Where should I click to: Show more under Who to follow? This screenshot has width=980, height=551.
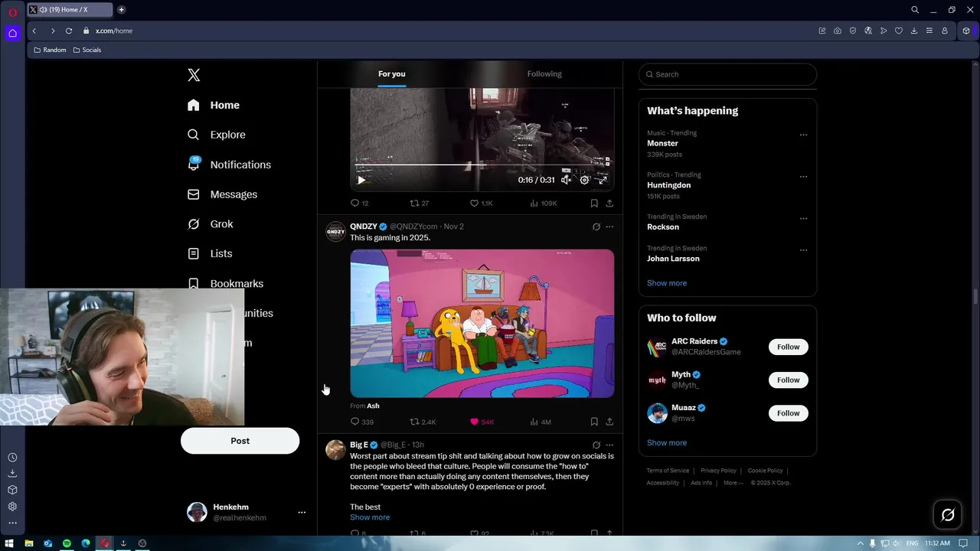[667, 443]
